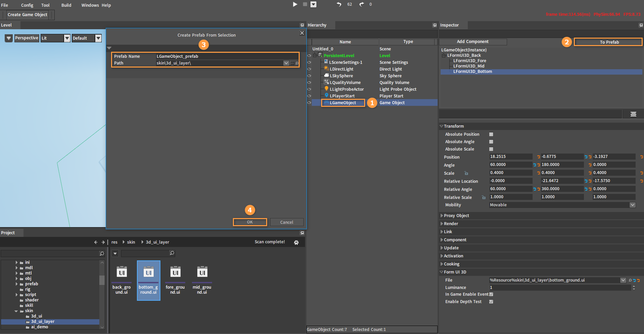Image resolution: width=644 pixels, height=334 pixels.
Task: Open the File menu
Action: (x=5, y=5)
